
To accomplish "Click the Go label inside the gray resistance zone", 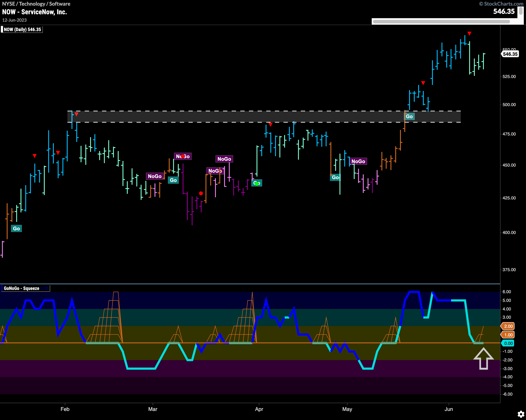I will pyautogui.click(x=409, y=116).
